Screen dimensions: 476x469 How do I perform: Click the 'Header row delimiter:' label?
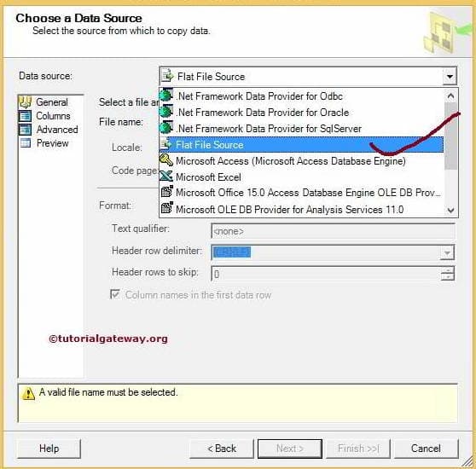coord(157,251)
